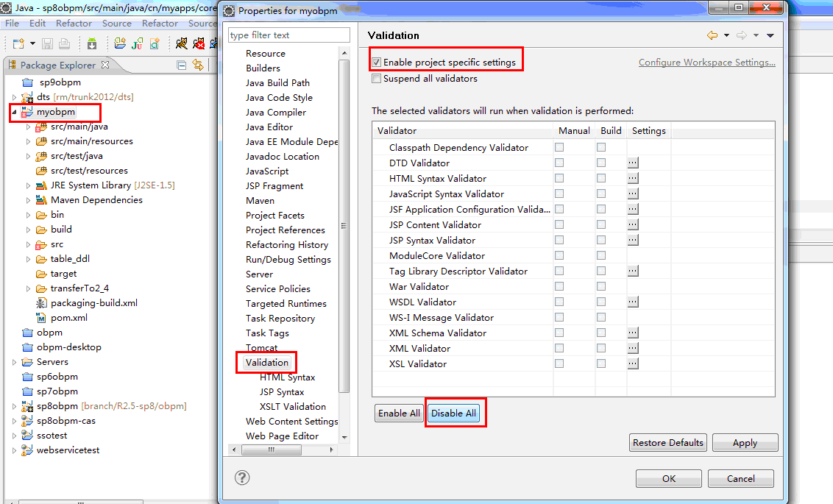Click the Print toolbar icon
The image size is (833, 504).
point(64,43)
